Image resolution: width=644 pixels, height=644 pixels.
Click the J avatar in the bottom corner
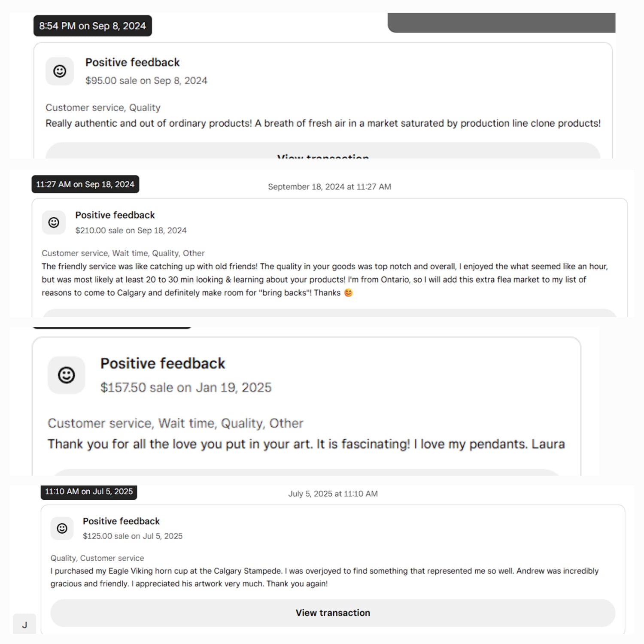[x=24, y=624]
